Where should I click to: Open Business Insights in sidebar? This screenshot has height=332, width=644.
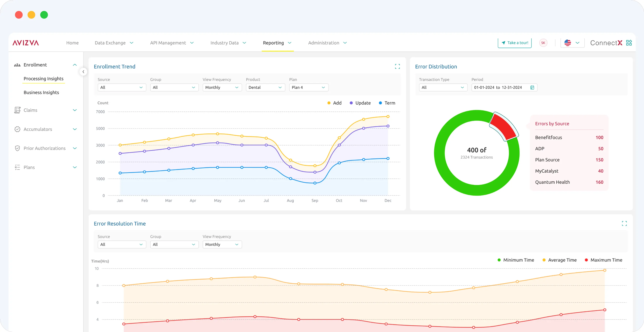tap(41, 92)
